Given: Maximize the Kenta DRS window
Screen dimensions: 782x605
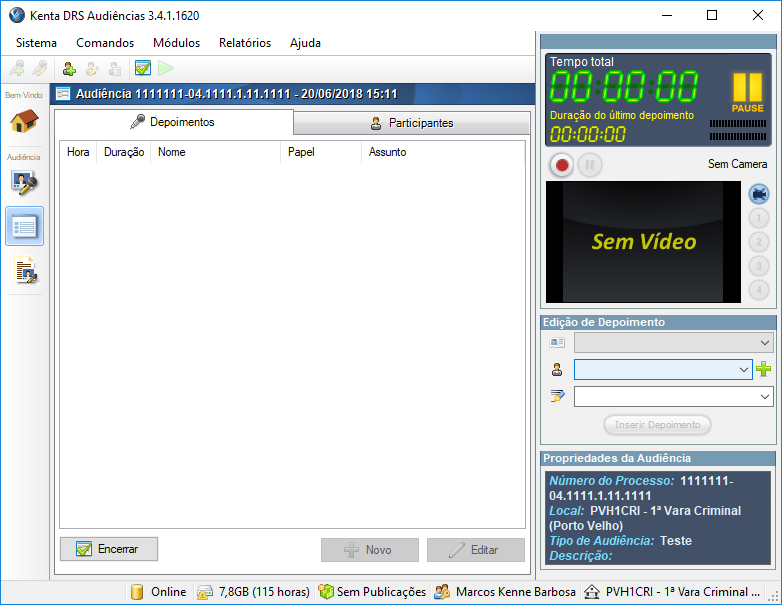Looking at the screenshot, I should coord(712,15).
